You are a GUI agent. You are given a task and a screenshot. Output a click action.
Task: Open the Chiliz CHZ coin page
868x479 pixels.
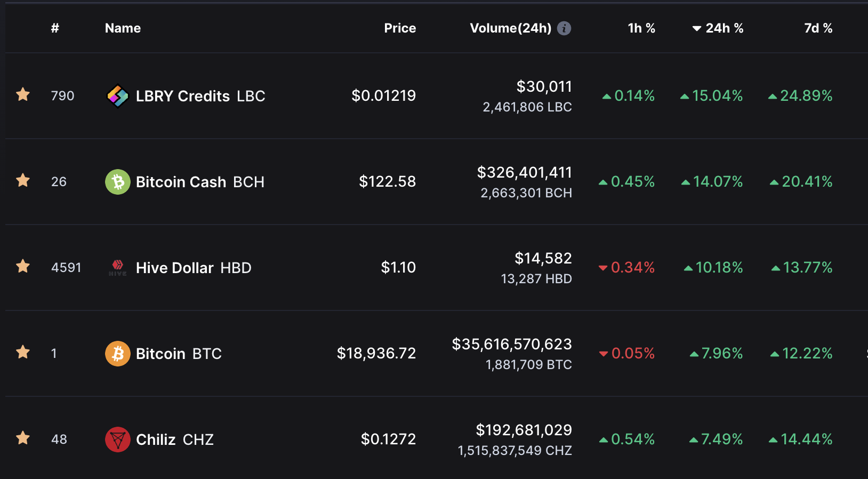point(175,440)
